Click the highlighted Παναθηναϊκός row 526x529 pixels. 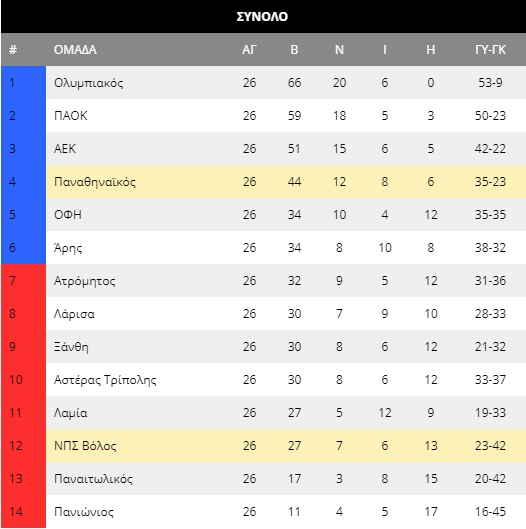[x=286, y=182]
